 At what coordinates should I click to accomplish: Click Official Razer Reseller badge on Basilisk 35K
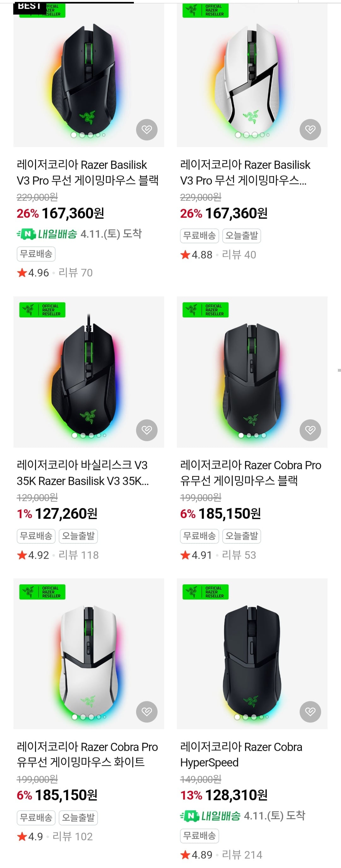coord(42,310)
